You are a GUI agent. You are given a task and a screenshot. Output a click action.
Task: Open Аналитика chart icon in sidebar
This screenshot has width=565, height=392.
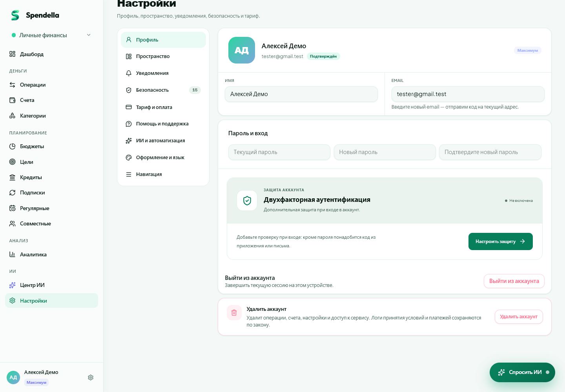13,254
